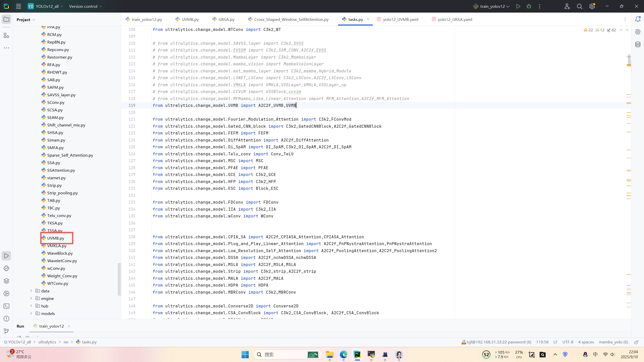Show notifications bell panel

(x=638, y=19)
